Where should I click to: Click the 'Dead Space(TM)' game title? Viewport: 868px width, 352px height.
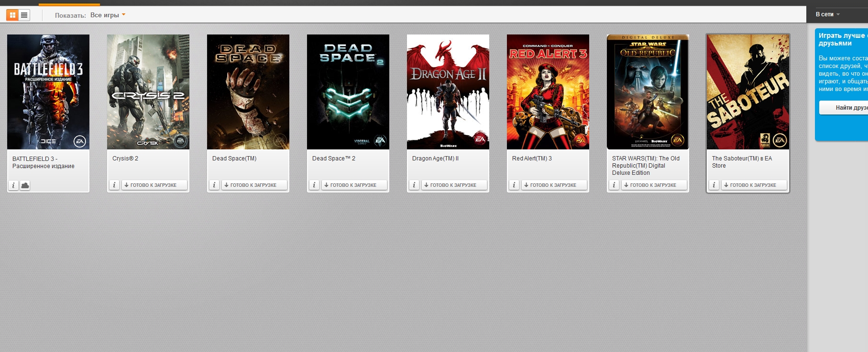tap(234, 159)
